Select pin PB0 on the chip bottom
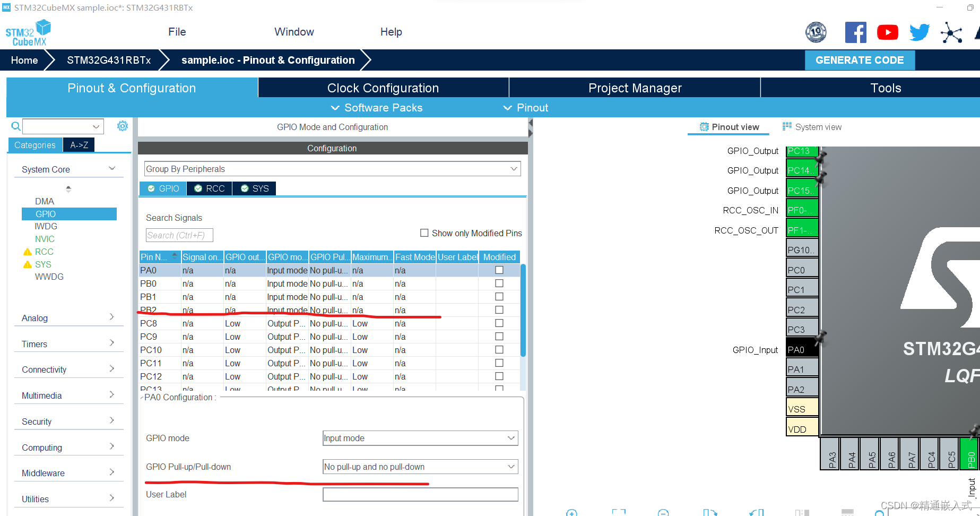Viewport: 980px width, 516px height. (x=970, y=453)
